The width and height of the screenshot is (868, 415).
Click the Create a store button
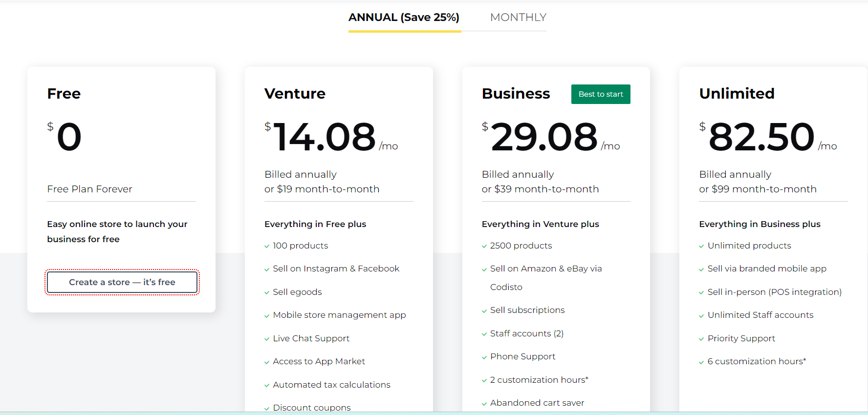click(122, 282)
